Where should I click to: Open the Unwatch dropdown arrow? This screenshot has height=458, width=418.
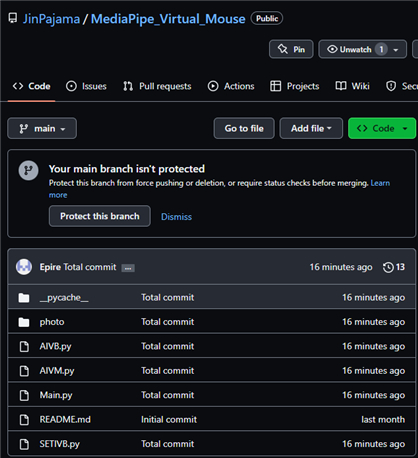[x=396, y=50]
